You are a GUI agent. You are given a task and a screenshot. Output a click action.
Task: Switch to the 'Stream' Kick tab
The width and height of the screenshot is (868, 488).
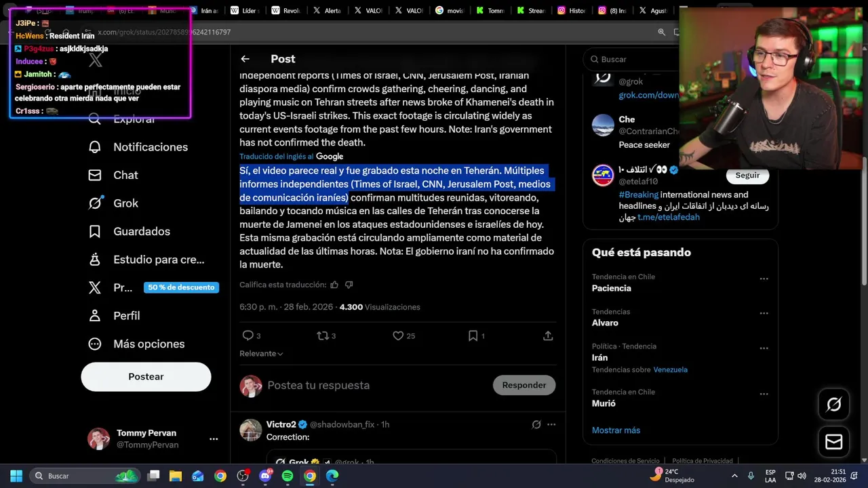[x=532, y=11]
